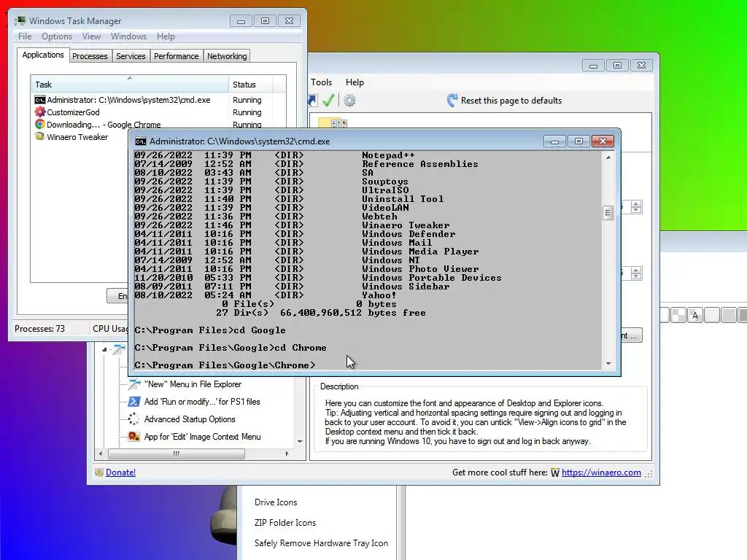Select 'ZIP Folder Icons' in background list

click(285, 523)
